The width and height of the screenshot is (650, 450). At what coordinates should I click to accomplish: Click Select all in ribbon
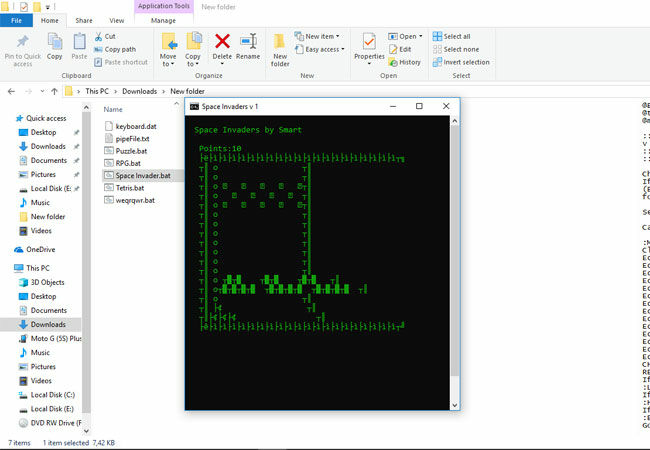[451, 36]
